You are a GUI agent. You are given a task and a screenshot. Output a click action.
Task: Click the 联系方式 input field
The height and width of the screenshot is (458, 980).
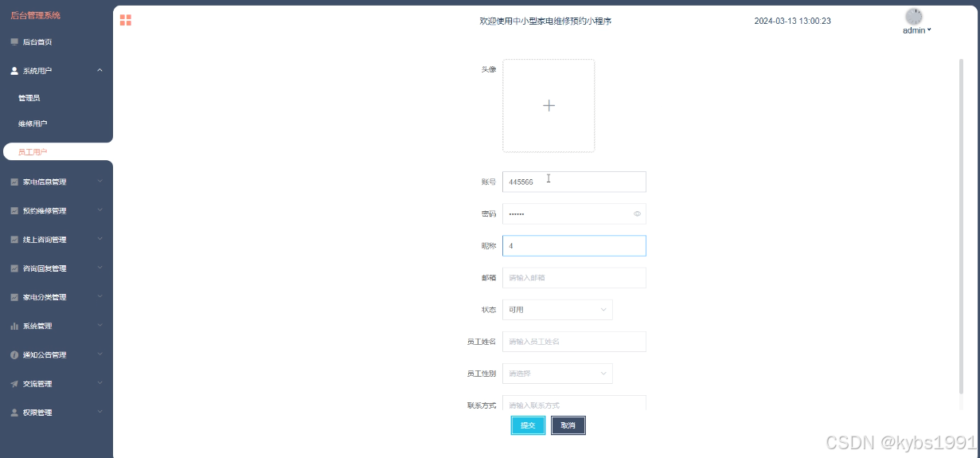pos(574,403)
